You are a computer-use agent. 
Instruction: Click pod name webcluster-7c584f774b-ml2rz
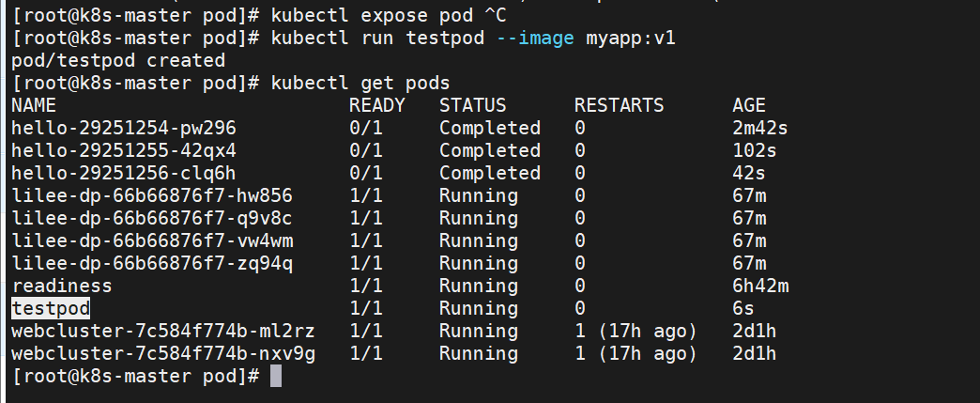point(163,331)
